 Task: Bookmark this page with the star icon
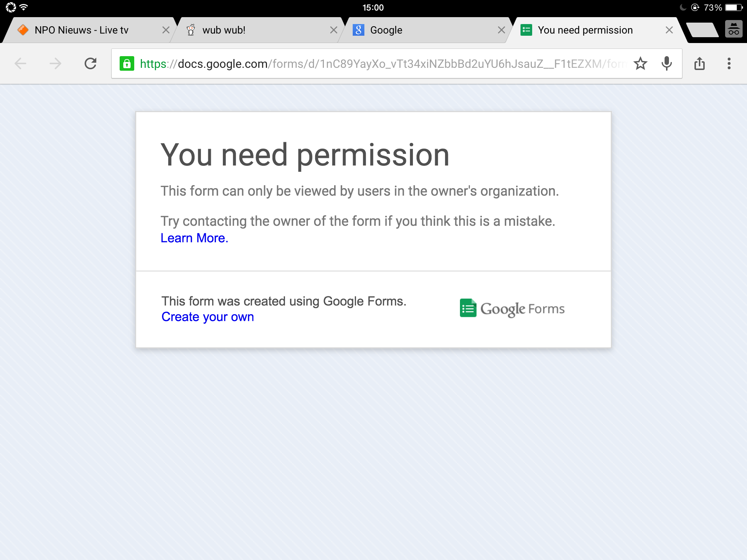tap(640, 64)
